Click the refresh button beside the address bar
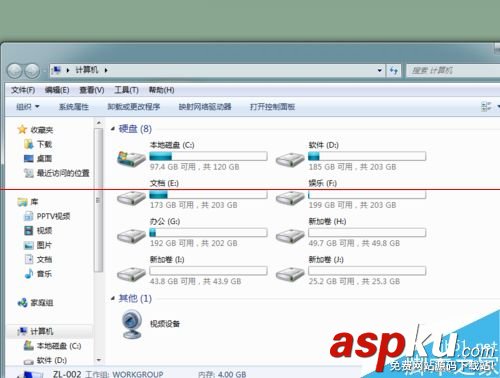This screenshot has width=500, height=378. 394,70
